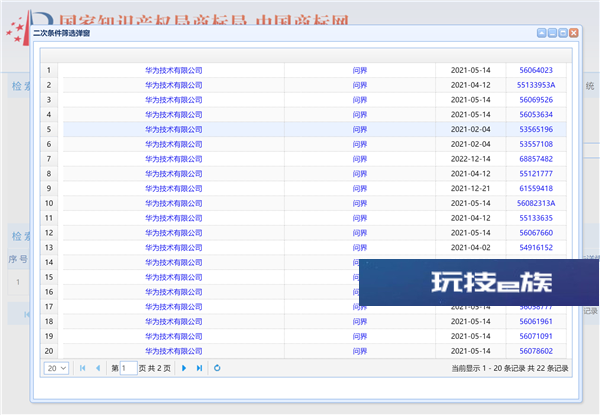600x415 pixels.
Task: Click 华为技术有限公司 in row 1
Action: point(174,70)
